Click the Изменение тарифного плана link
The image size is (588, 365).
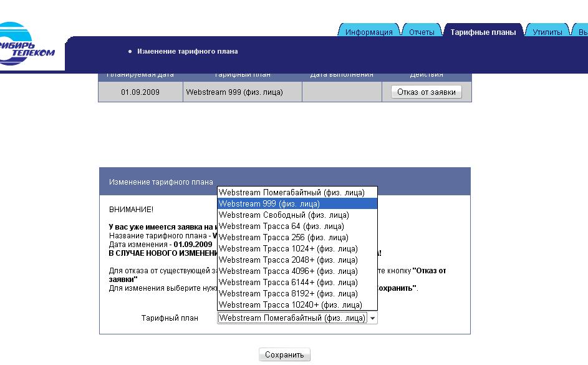pyautogui.click(x=187, y=51)
